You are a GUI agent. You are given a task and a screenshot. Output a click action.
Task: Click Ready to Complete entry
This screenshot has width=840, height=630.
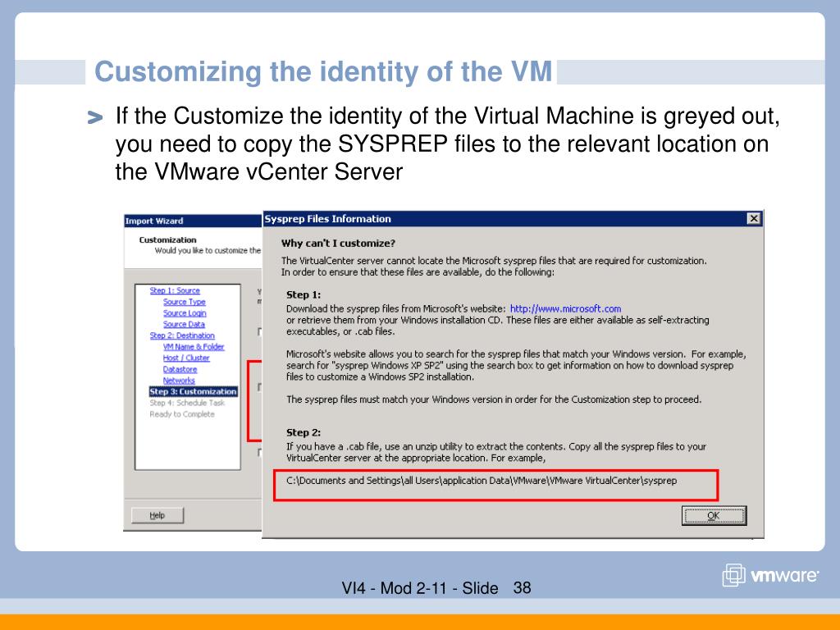click(x=181, y=414)
